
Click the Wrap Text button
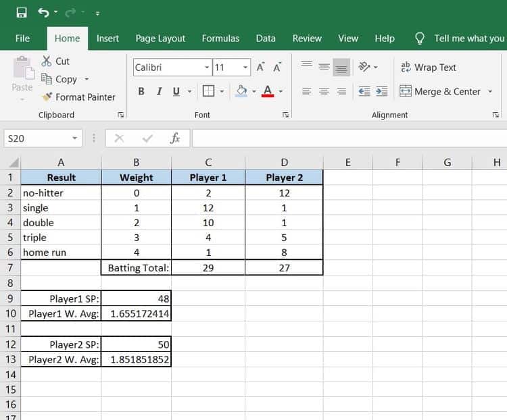coord(428,68)
